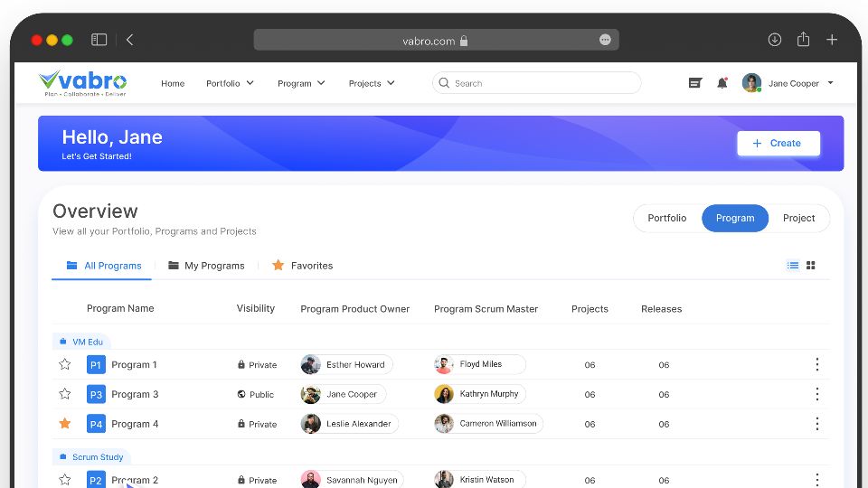Screen dimensions: 868x488
Task: Open the notifications bell icon
Action: click(x=722, y=83)
